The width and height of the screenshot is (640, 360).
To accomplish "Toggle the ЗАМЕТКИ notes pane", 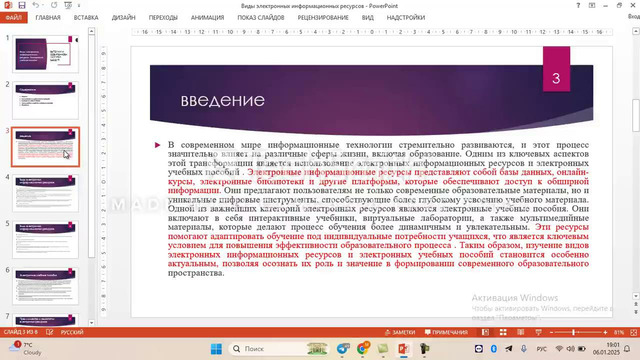I will 400,332.
